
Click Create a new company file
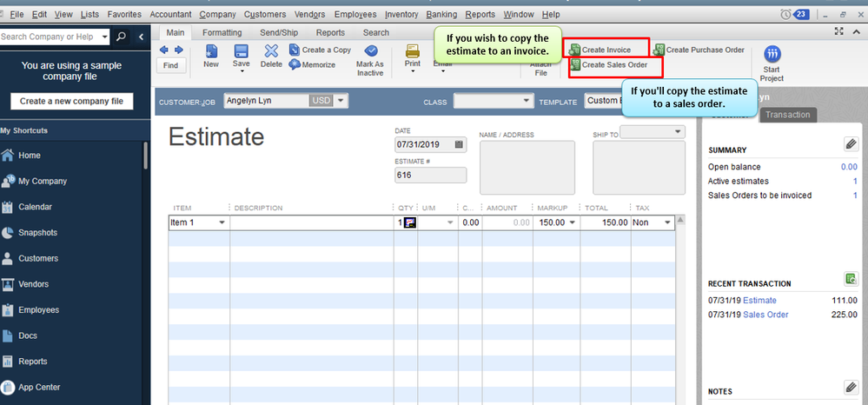tap(72, 102)
